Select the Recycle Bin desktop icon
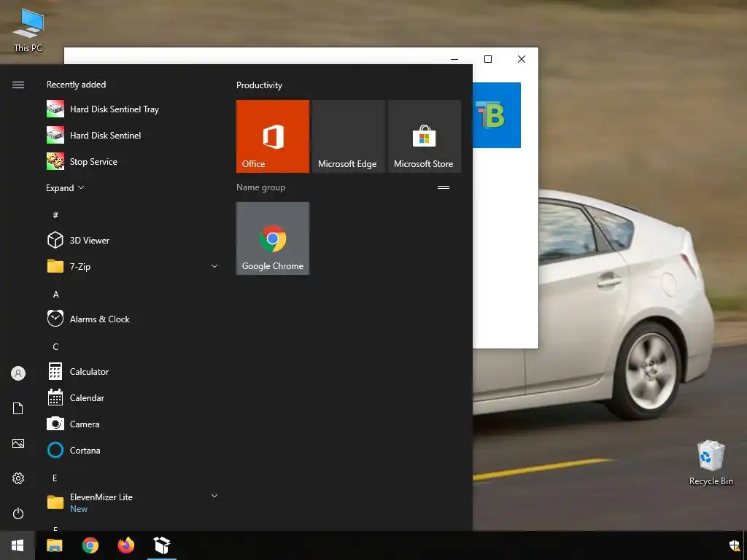Viewport: 747px width, 560px height. click(x=711, y=463)
